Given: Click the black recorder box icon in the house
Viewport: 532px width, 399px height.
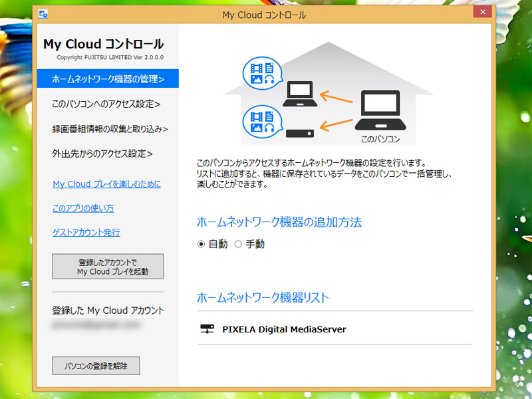Looking at the screenshot, I should pyautogui.click(x=300, y=132).
